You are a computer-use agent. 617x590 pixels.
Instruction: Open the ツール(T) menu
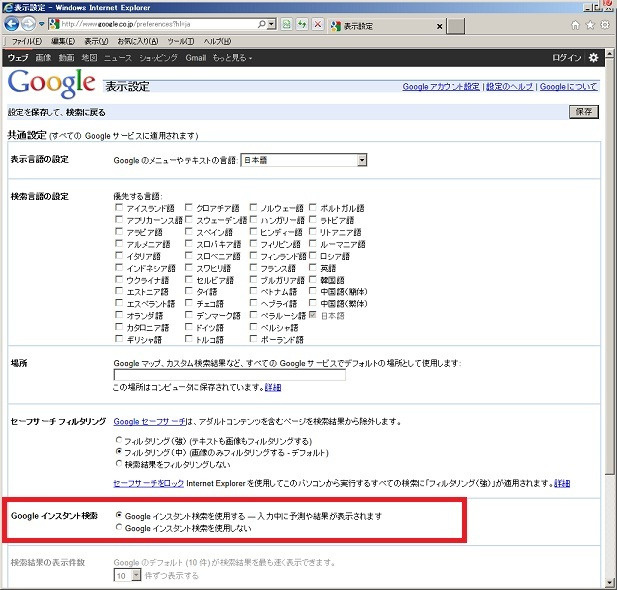coord(181,41)
